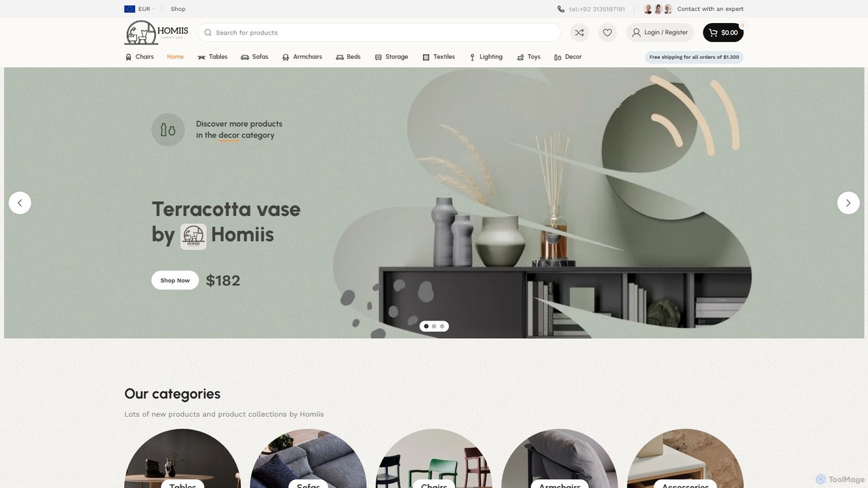Call the tel:+92 3135197191 link

pyautogui.click(x=597, y=9)
